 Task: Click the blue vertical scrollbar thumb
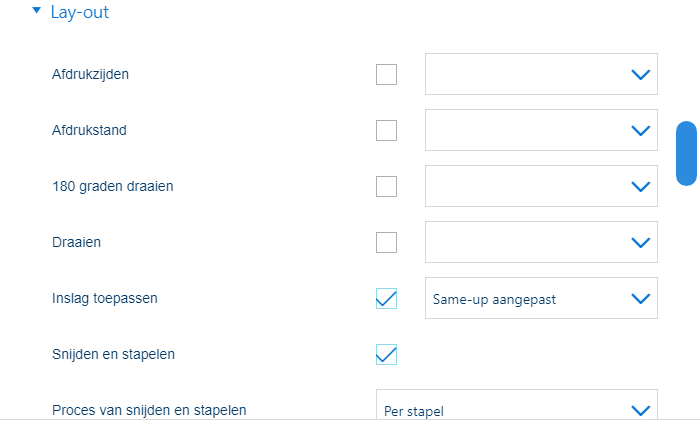click(x=686, y=153)
